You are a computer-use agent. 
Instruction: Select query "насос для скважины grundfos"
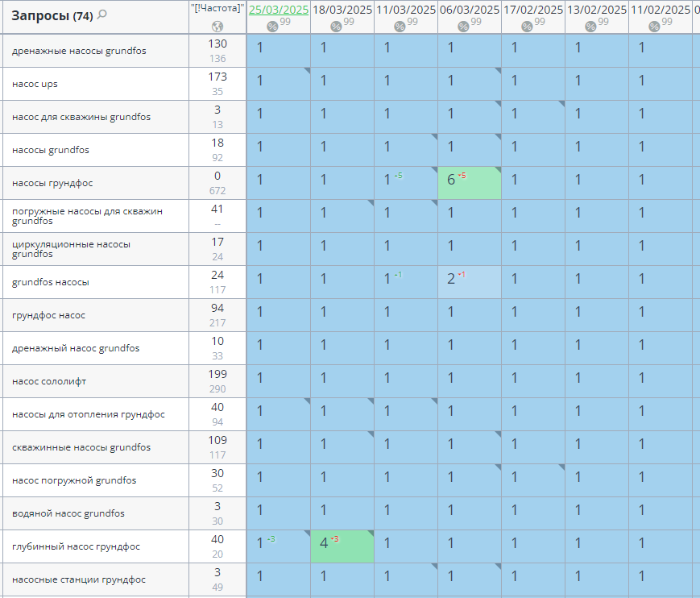[x=81, y=117]
